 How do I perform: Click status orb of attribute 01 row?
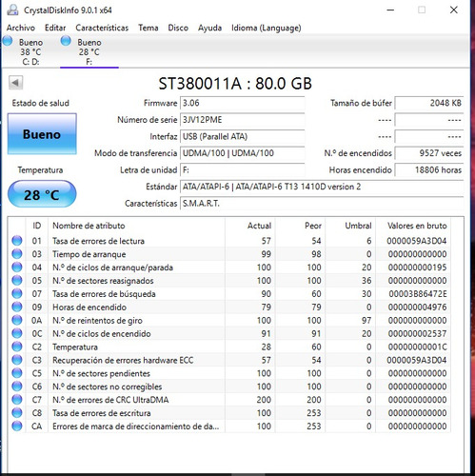(17, 241)
